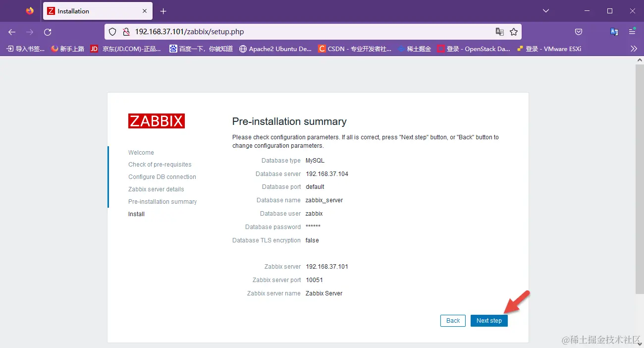Show more bookmarks chevron
Viewport: 644px width, 348px height.
[x=634, y=49]
